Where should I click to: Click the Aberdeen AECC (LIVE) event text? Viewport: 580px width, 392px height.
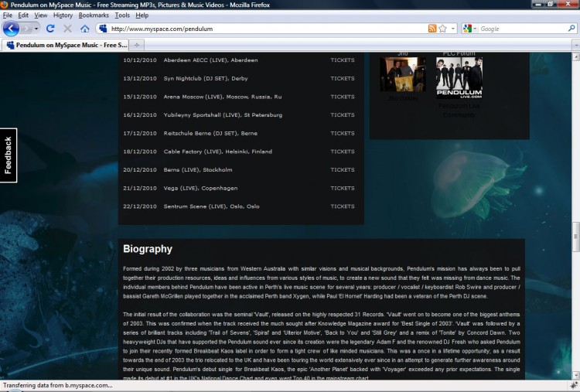click(x=210, y=60)
